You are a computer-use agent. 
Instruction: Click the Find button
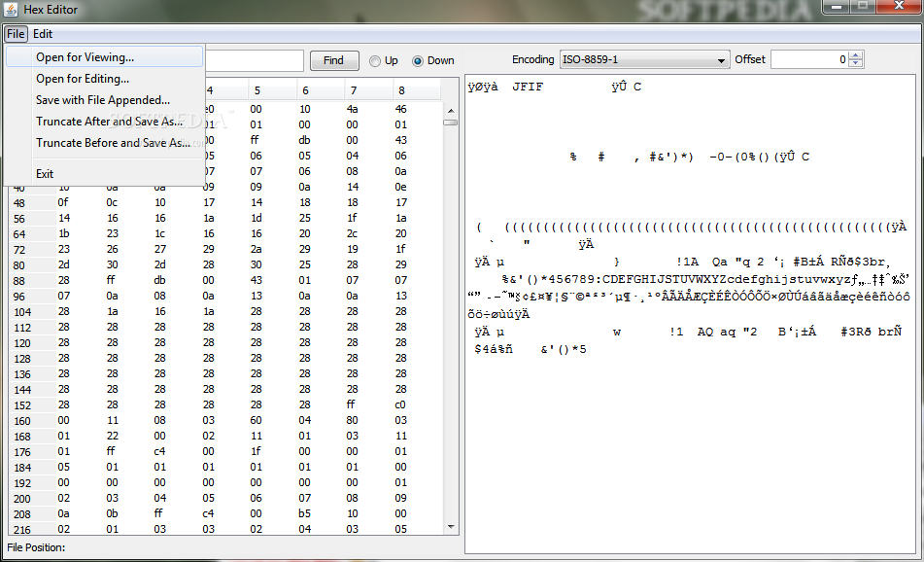click(x=334, y=60)
